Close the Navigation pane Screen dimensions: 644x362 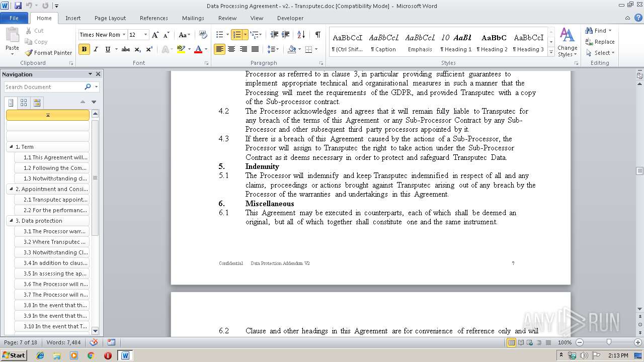coord(98,74)
